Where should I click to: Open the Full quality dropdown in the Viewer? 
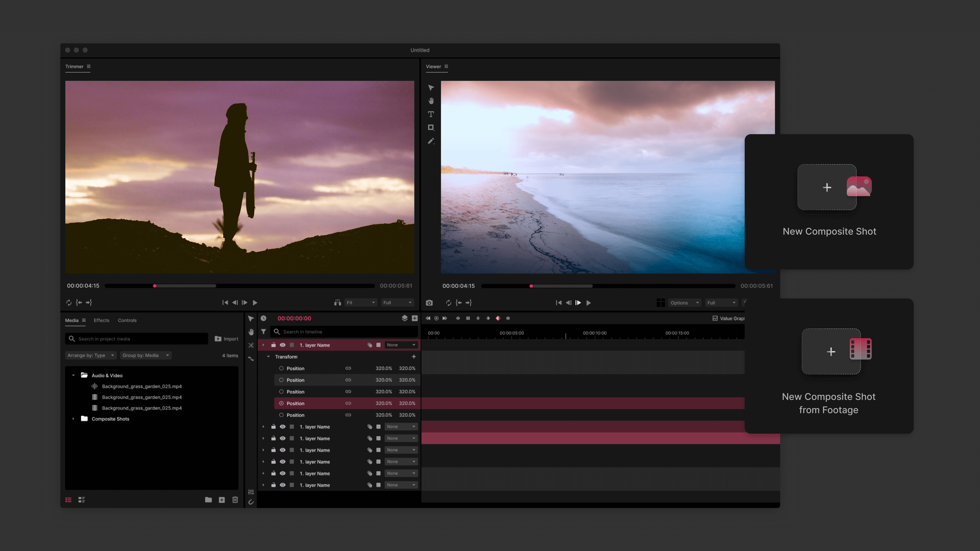click(x=721, y=303)
